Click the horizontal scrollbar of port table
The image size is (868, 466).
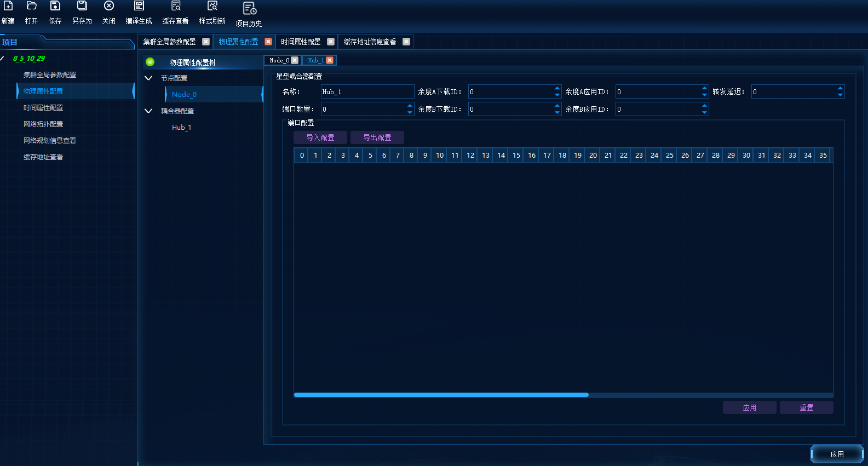pos(441,395)
